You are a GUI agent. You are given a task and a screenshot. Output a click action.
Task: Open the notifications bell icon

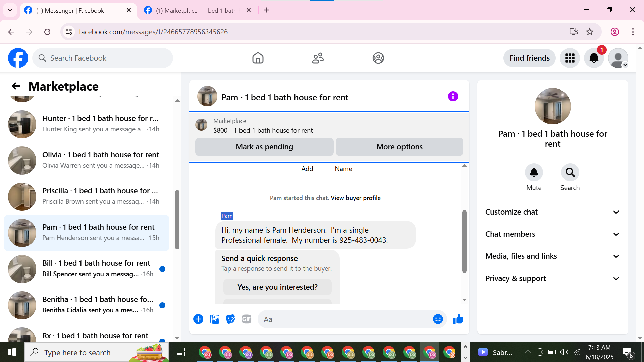coord(594,58)
